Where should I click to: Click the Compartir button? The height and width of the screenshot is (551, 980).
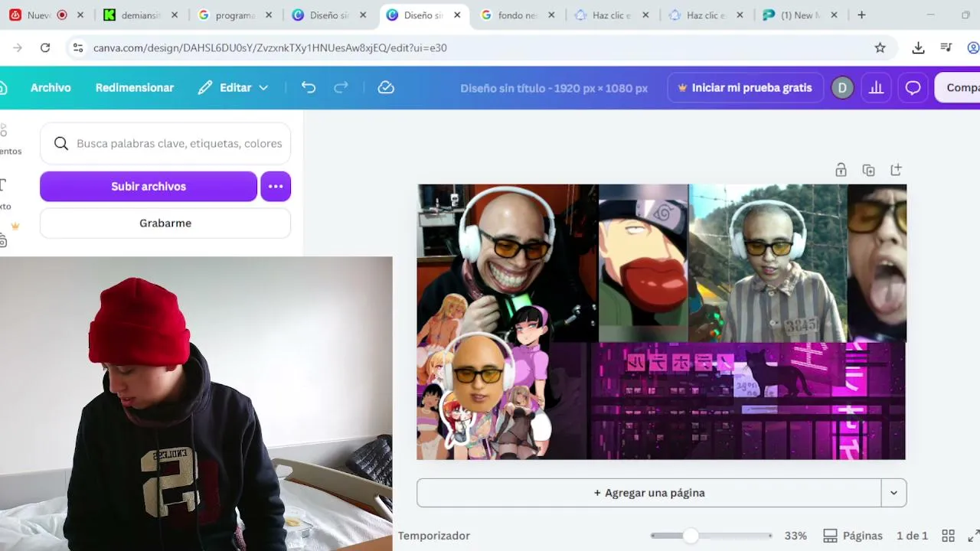[x=959, y=88]
